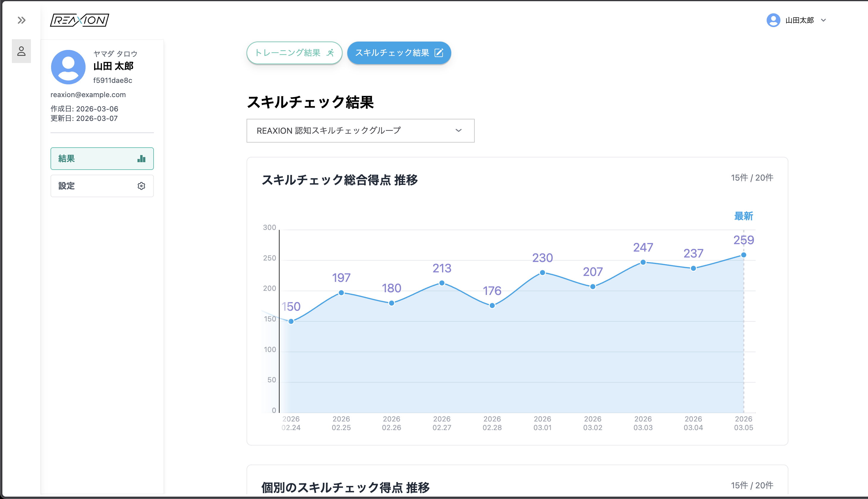This screenshot has height=499, width=868.
Task: Click the person icon in the far-left rail
Action: coord(21,51)
